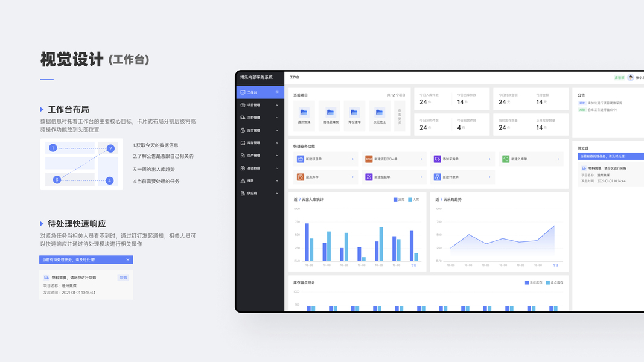Screen dimensions: 644x362
Task: Click the second announcement in 公告 panel
Action: [x=598, y=110]
